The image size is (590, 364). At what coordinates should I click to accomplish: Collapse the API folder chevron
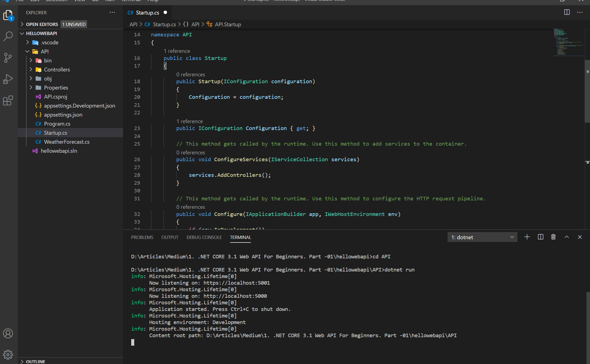coord(27,51)
